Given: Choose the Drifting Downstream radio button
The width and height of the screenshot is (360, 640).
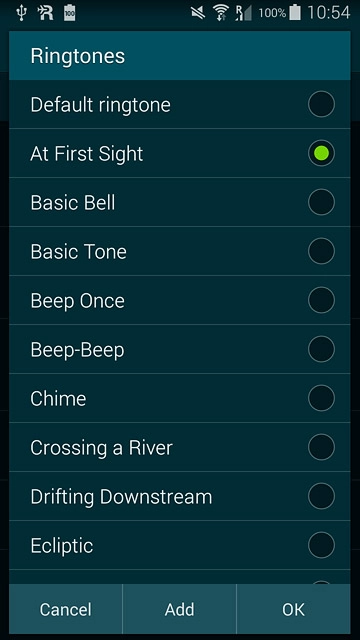Looking at the screenshot, I should pos(321,496).
